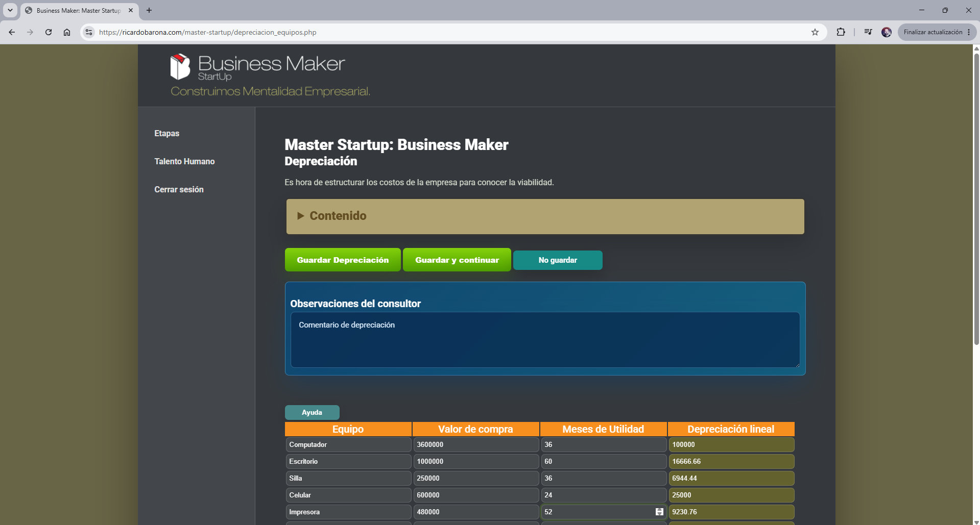Reload the depreciación page

(x=49, y=32)
